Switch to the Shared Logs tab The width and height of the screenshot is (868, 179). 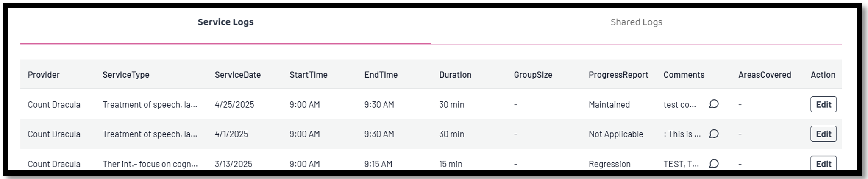[636, 22]
